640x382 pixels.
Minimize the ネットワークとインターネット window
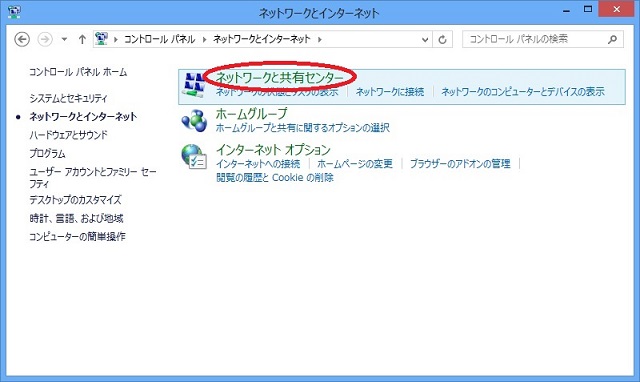pyautogui.click(x=566, y=11)
